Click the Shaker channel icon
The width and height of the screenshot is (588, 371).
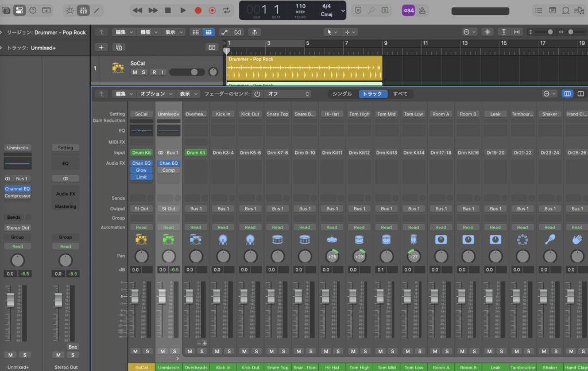coord(550,239)
